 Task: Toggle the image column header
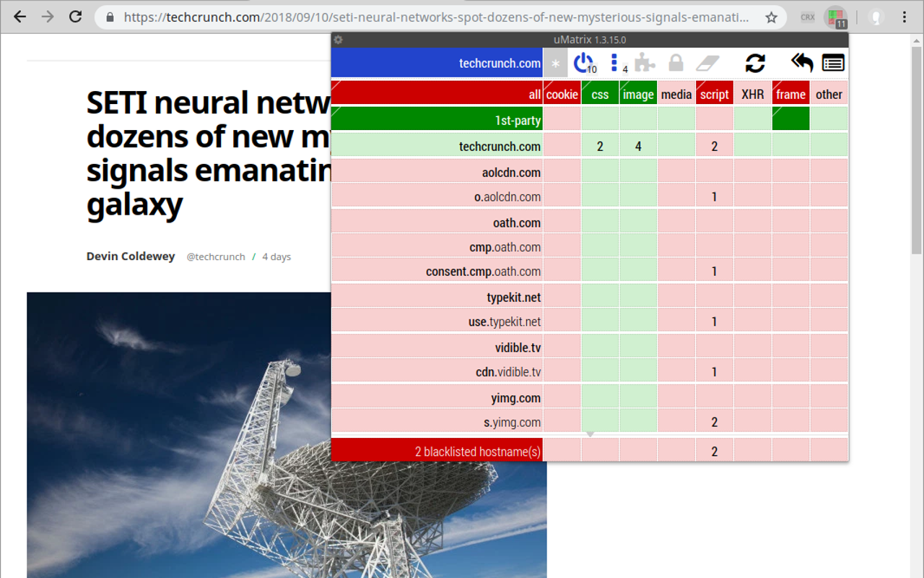[638, 93]
